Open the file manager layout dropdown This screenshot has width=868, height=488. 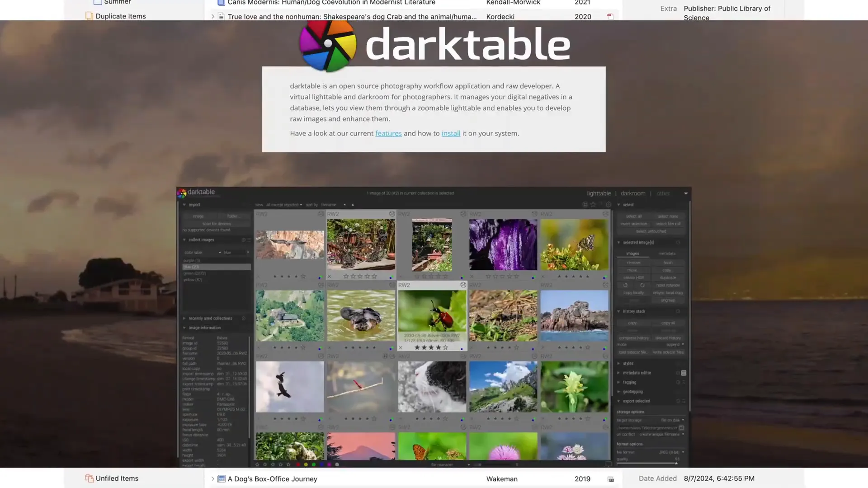click(x=451, y=465)
